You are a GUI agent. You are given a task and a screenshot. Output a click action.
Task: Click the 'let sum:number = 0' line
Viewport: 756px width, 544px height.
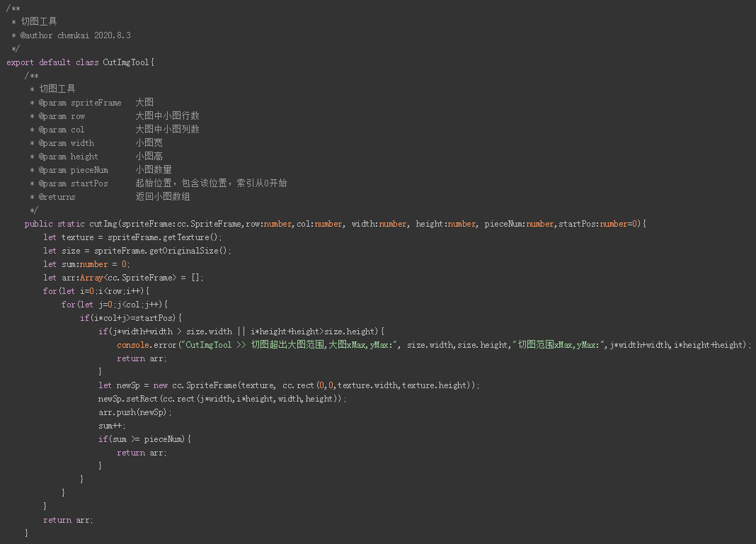[x=87, y=264]
